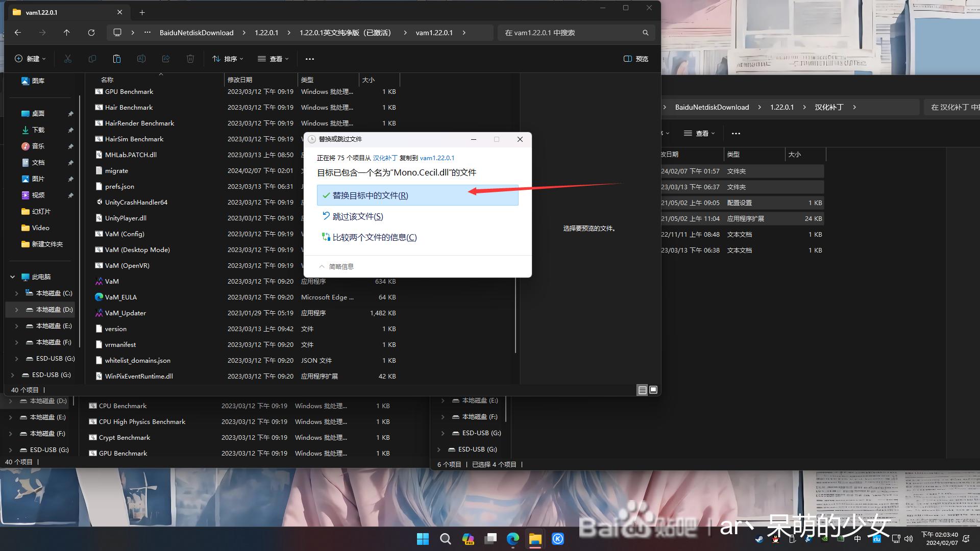Open a new Explorer tab with plus

pos(142,12)
